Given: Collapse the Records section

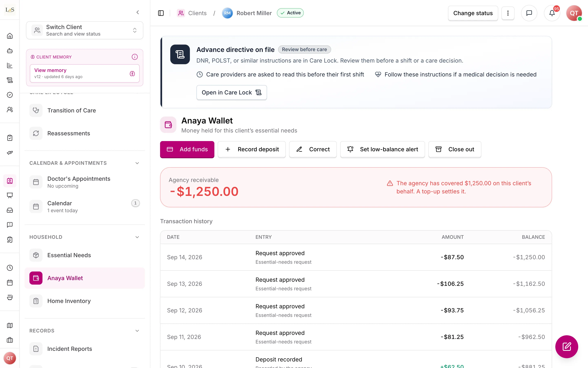Looking at the screenshot, I should tap(137, 331).
